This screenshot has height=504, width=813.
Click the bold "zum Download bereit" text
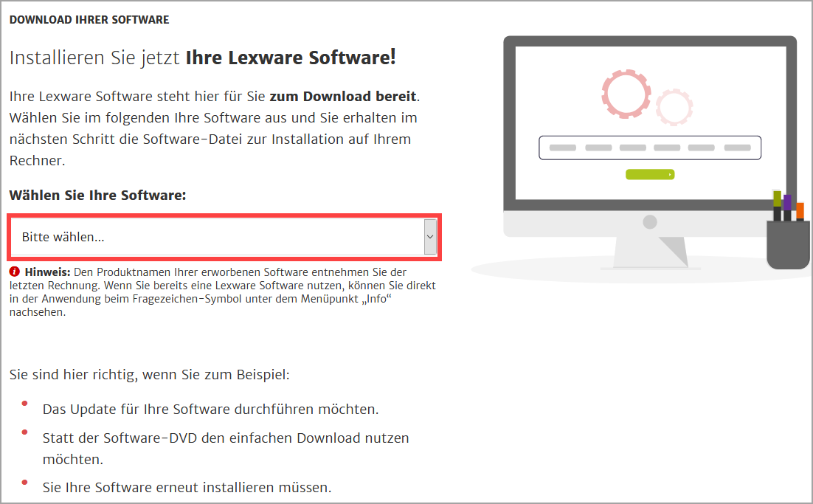[x=343, y=97]
